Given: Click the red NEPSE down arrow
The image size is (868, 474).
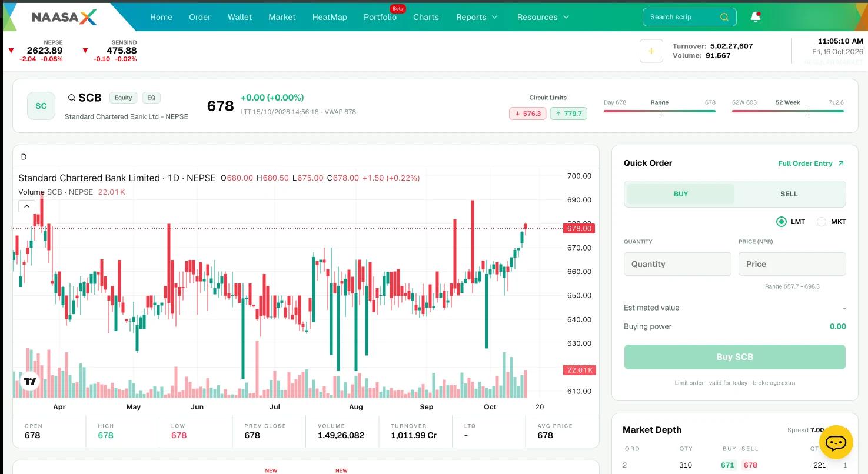Looking at the screenshot, I should pyautogui.click(x=11, y=51).
